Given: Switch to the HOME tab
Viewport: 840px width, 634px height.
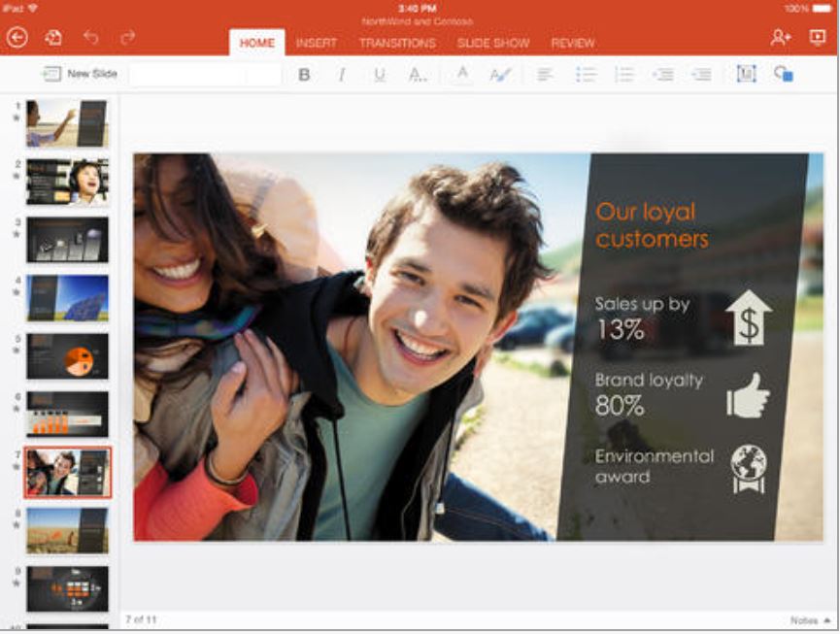Looking at the screenshot, I should point(257,43).
